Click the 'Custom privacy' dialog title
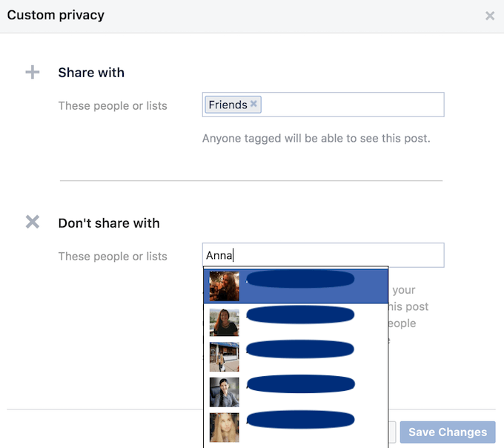Screen dimensions: 504x448 pos(56,15)
